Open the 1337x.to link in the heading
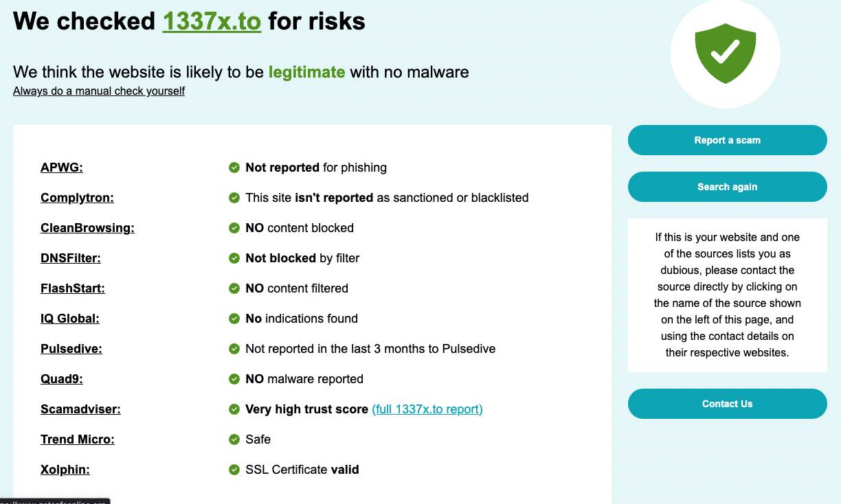Viewport: 841px width, 504px height. (x=212, y=21)
